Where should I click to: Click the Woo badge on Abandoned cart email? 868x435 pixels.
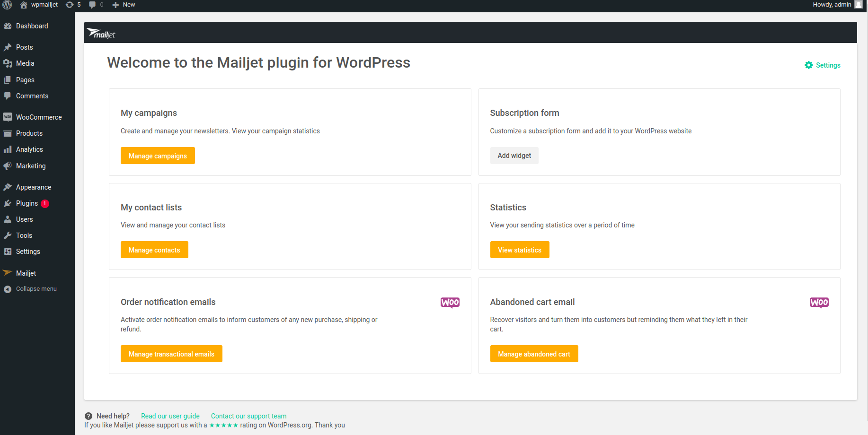coord(819,303)
